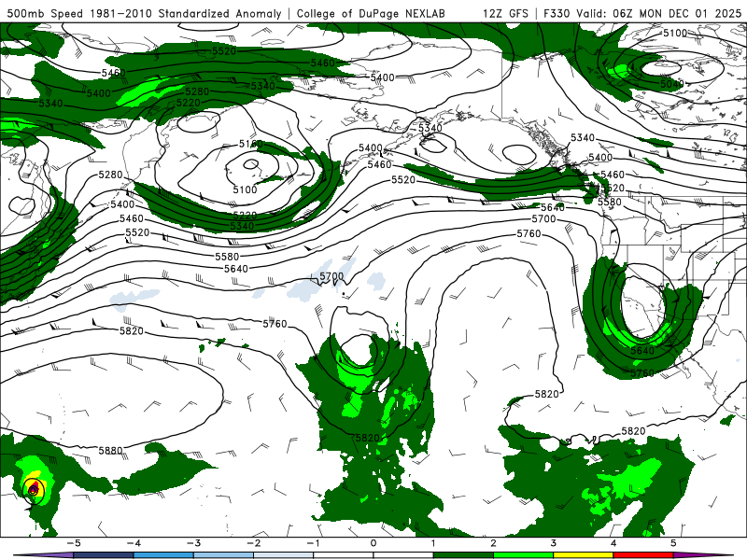The height and width of the screenshot is (560, 747).
Task: Click the -5 tick label on the colorbar
Action: pyautogui.click(x=74, y=543)
